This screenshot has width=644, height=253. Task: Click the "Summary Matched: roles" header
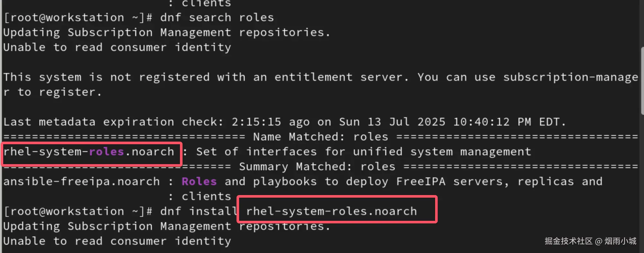pos(317,167)
